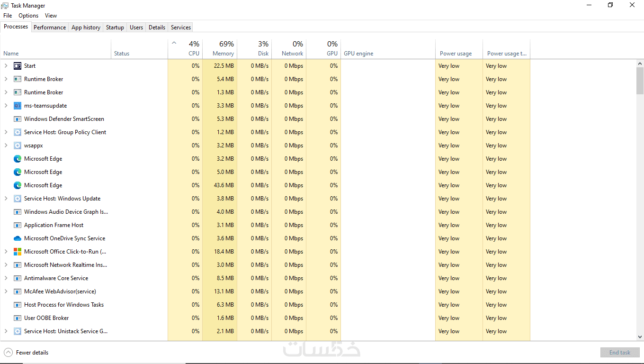Click the Edge icon using 5.0 MB memory
The width and height of the screenshot is (644, 364).
(18, 172)
